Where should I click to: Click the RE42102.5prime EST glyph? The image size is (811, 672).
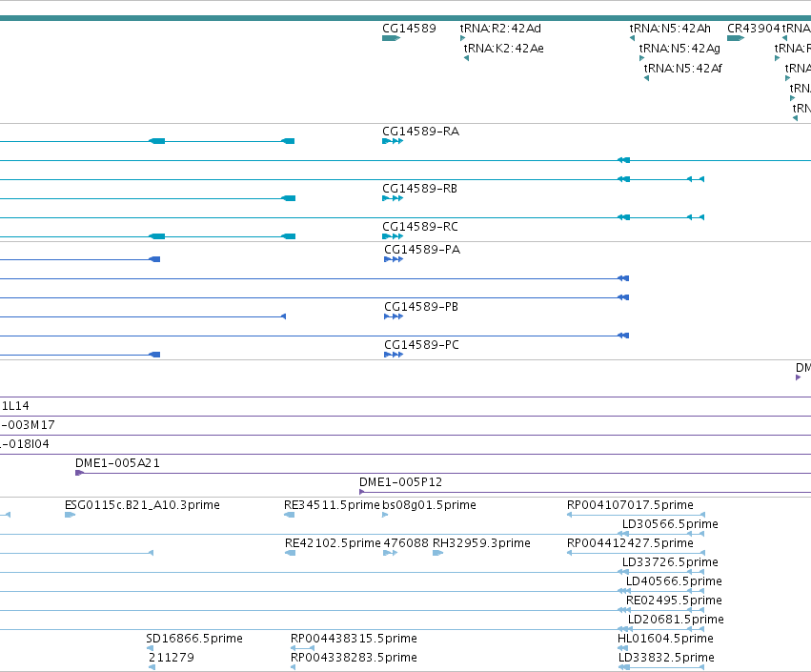pyautogui.click(x=290, y=553)
